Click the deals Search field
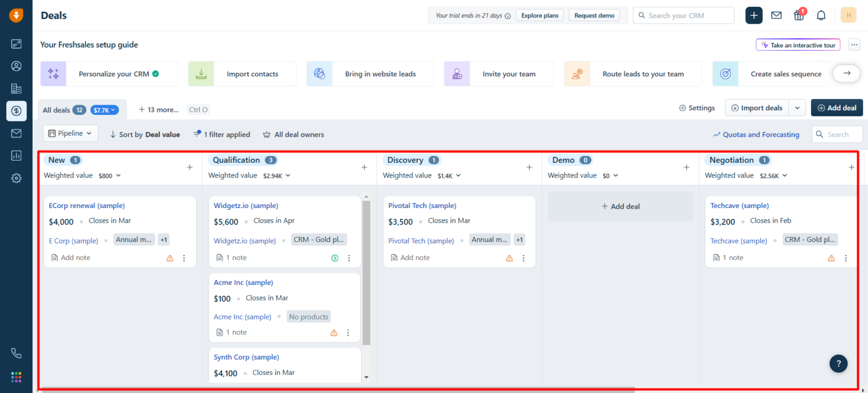 837,135
